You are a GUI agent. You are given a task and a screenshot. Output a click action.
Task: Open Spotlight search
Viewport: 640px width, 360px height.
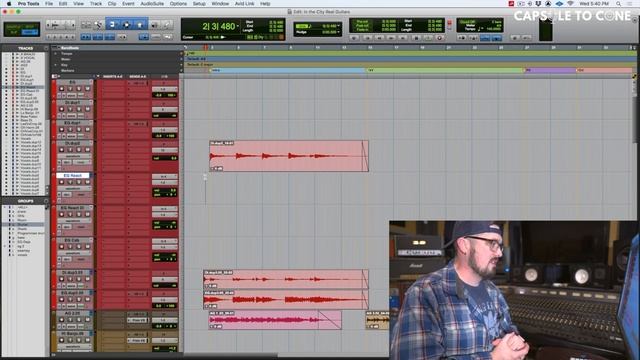[x=618, y=4]
